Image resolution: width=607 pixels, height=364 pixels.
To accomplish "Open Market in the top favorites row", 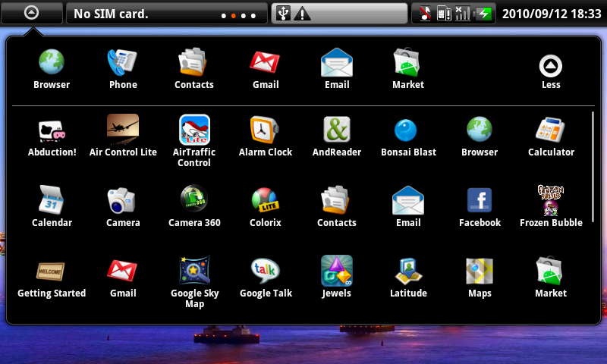I will (x=408, y=69).
